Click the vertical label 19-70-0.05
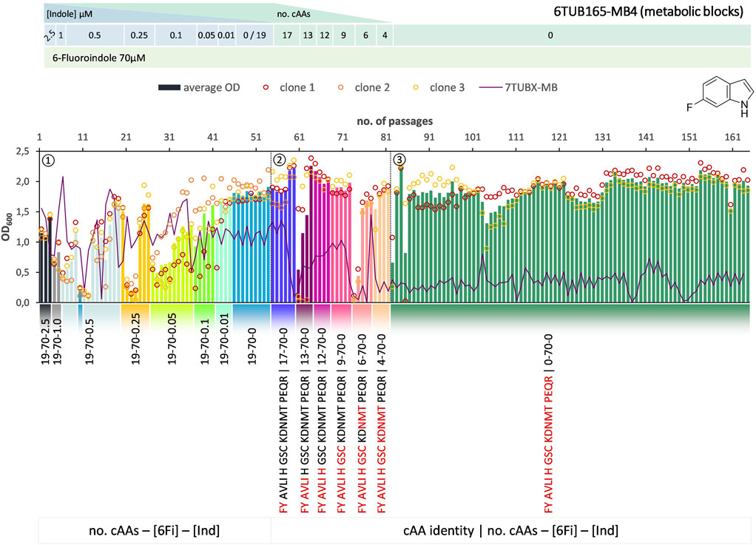 click(x=172, y=339)
